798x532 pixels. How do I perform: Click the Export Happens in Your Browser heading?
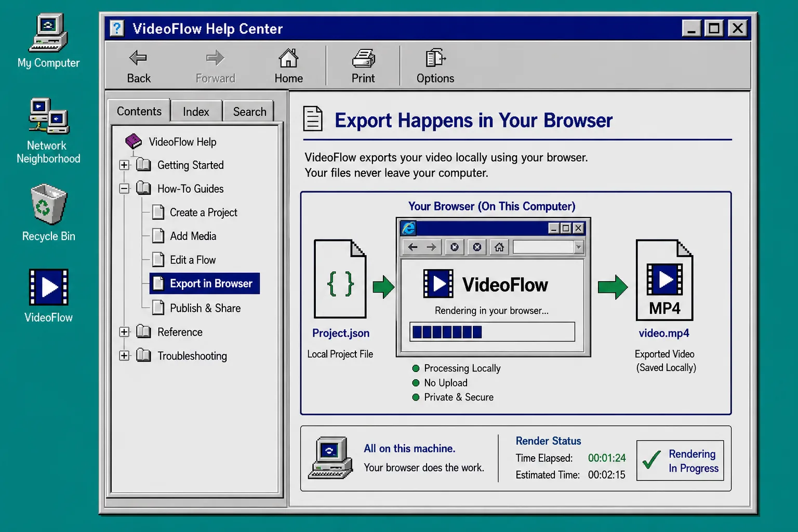click(x=473, y=121)
